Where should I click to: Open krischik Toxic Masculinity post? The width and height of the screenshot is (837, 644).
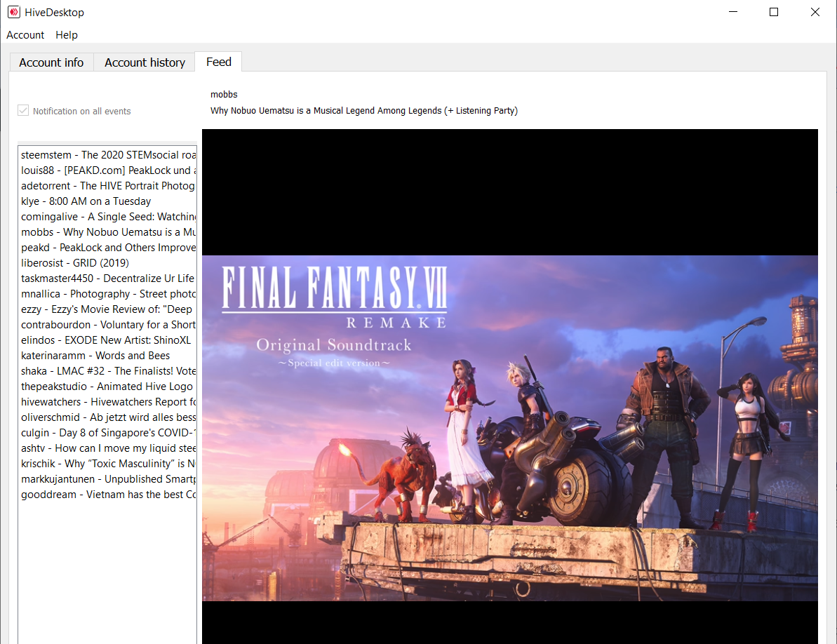[x=108, y=464]
